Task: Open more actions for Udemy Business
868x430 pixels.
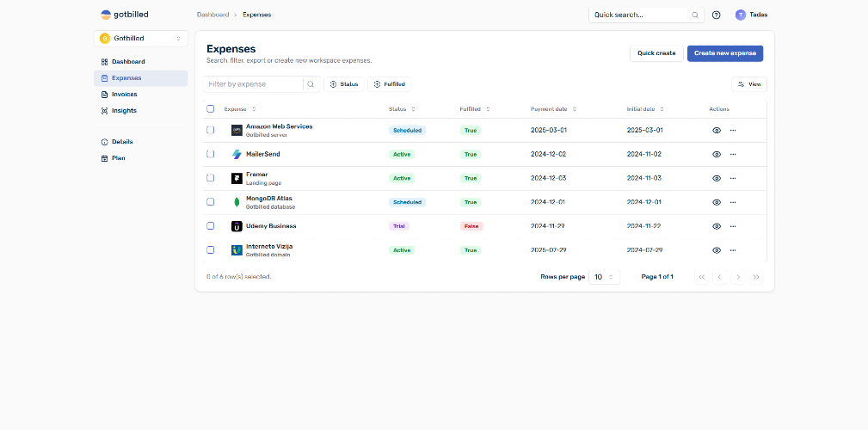Action: [733, 226]
